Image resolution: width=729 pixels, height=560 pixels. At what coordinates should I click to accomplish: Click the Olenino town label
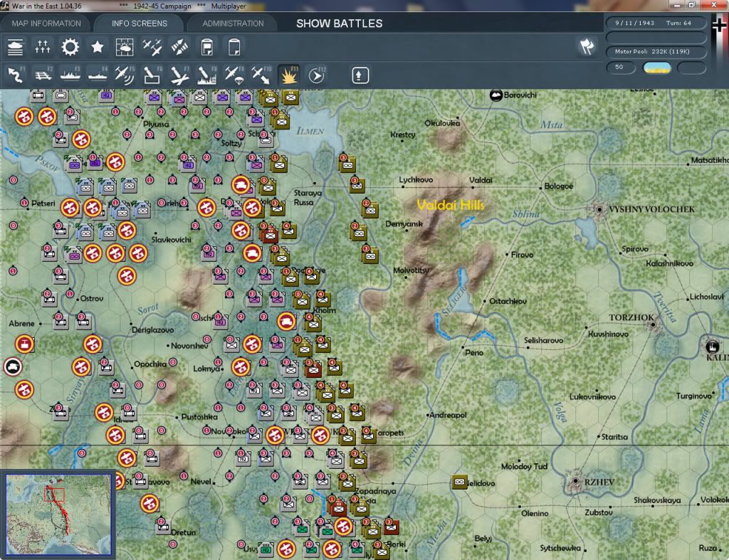(535, 514)
